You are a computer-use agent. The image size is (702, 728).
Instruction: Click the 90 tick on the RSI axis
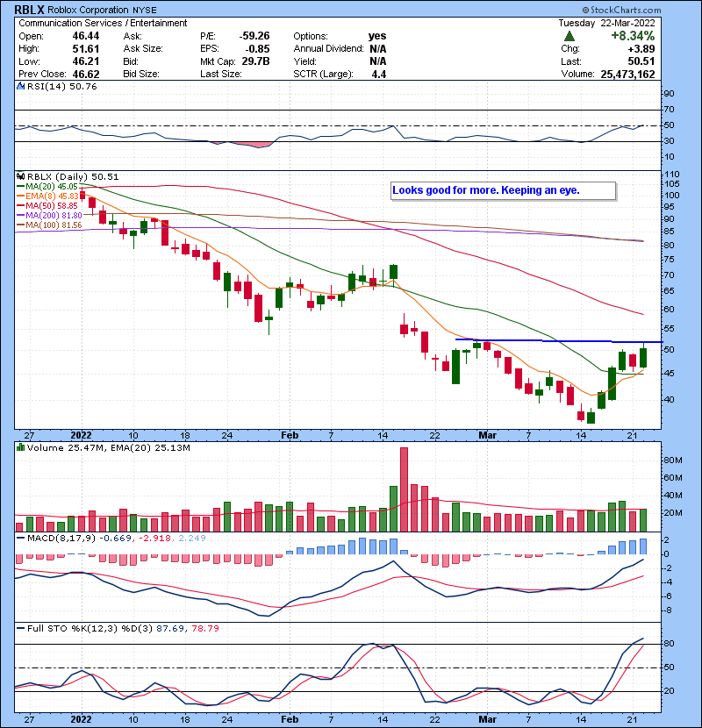point(669,94)
